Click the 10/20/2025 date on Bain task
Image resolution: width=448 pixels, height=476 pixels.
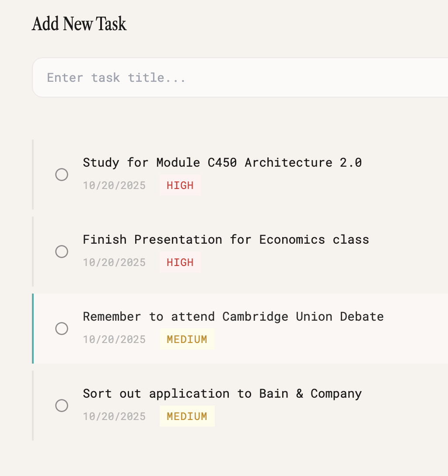click(114, 416)
